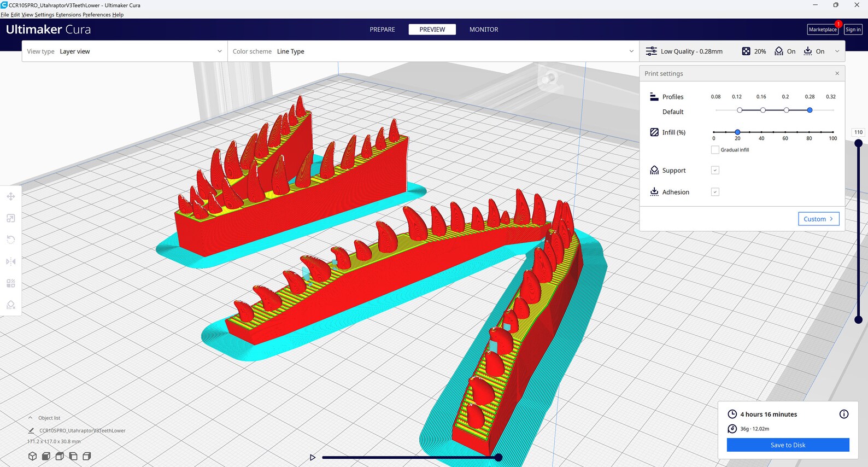Click the Sign in button

[853, 30]
